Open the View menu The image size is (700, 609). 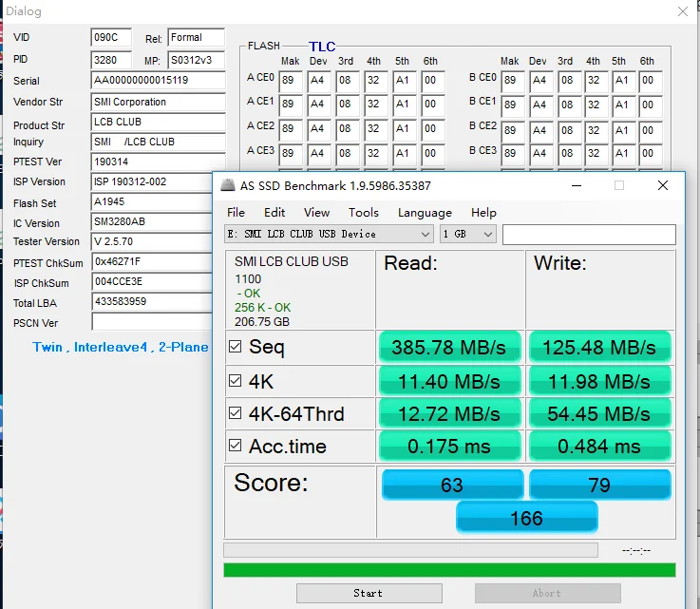316,213
